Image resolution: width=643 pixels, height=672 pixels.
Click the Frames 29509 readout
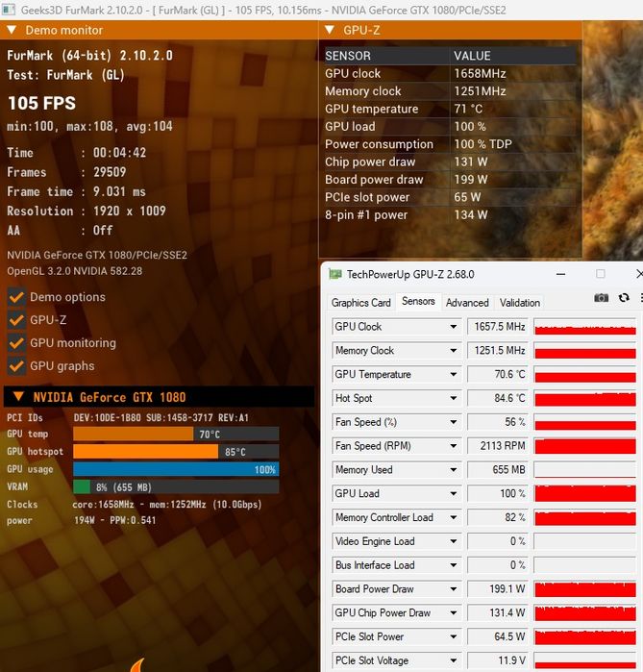point(66,172)
